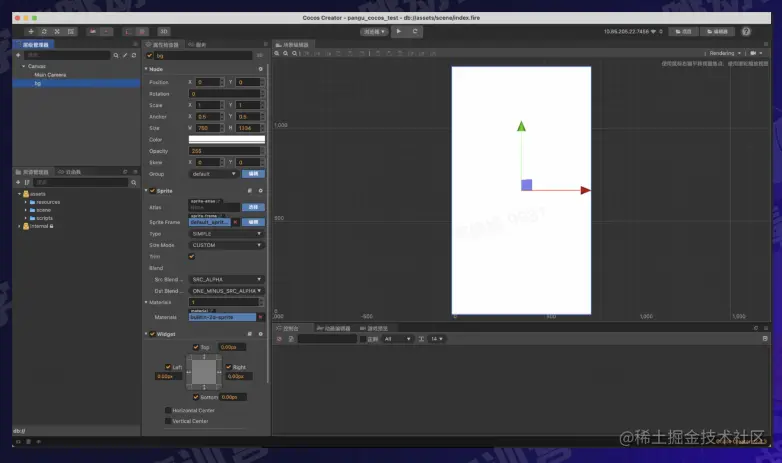This screenshot has width=782, height=463.
Task: Toggle the bg node active checkbox
Action: [150, 55]
